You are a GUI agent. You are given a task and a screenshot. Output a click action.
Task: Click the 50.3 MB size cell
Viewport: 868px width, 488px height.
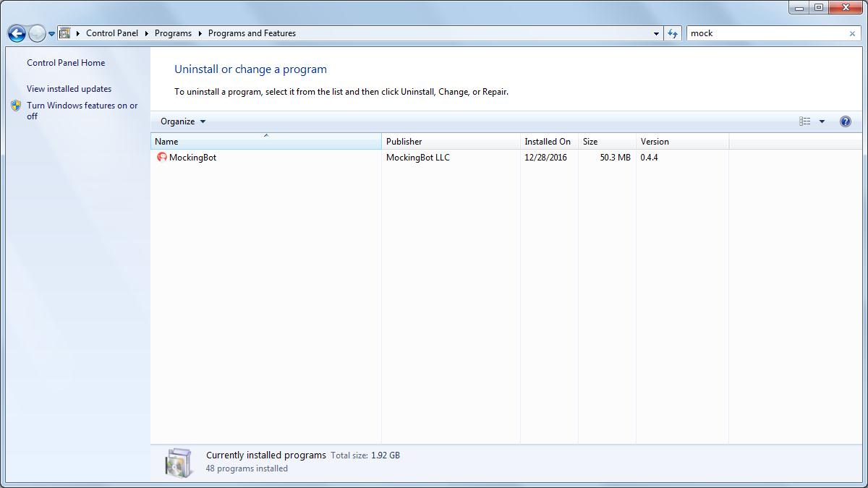coord(615,157)
